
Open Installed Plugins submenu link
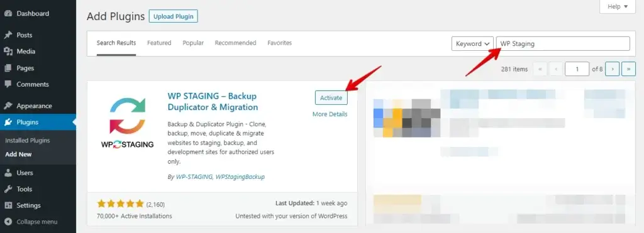(x=28, y=140)
